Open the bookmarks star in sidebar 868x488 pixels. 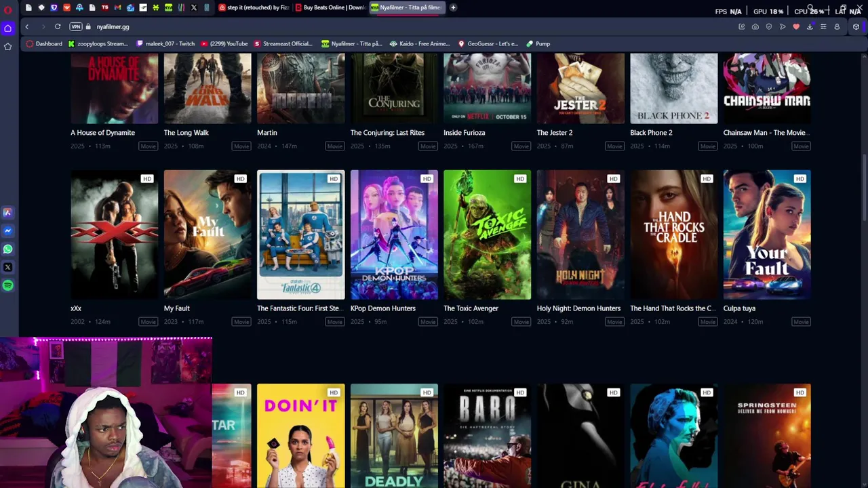point(8,46)
